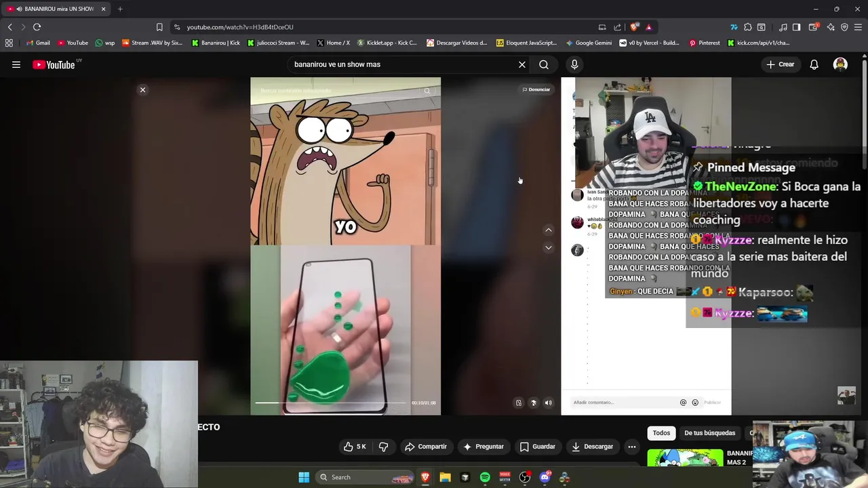Screen dimensions: 868x488
Task: Select the De tus búsquedas chip
Action: pos(709,432)
